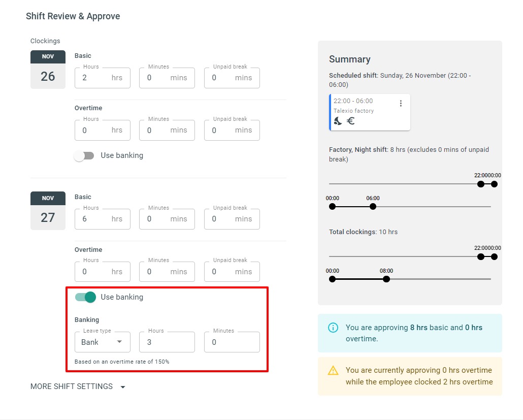Click the Euro pay icon on the shift card
Screen dimensions: 523x420
[350, 121]
